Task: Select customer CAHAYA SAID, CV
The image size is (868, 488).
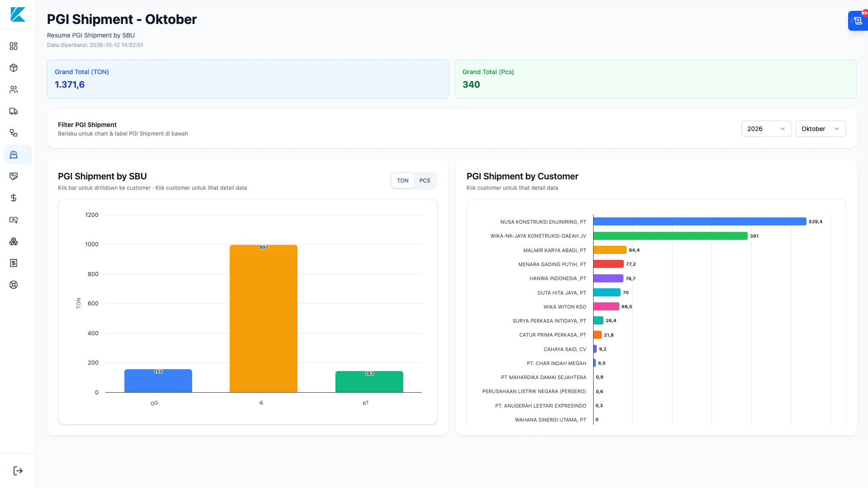Action: pyautogui.click(x=565, y=349)
